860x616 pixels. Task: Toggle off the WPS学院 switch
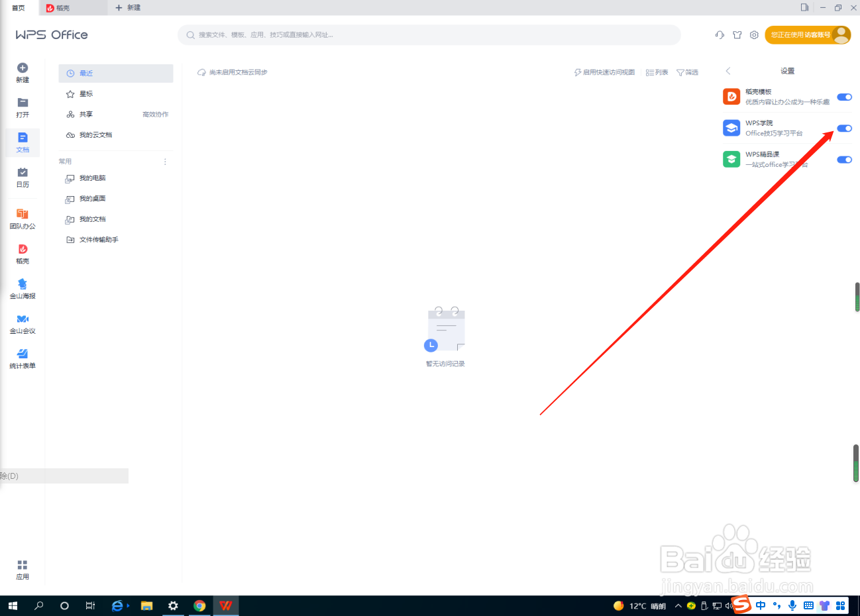[844, 128]
